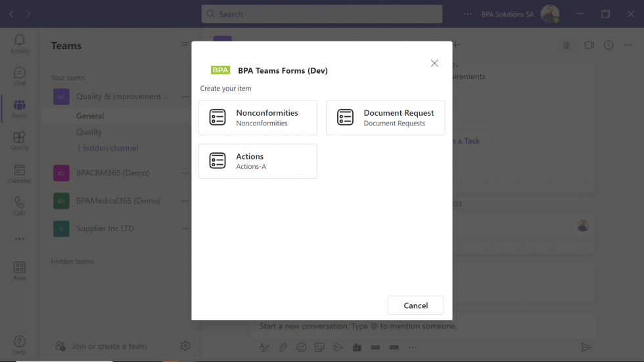The height and width of the screenshot is (362, 644).
Task: Open the Quality app in sidebar
Action: tap(20, 141)
